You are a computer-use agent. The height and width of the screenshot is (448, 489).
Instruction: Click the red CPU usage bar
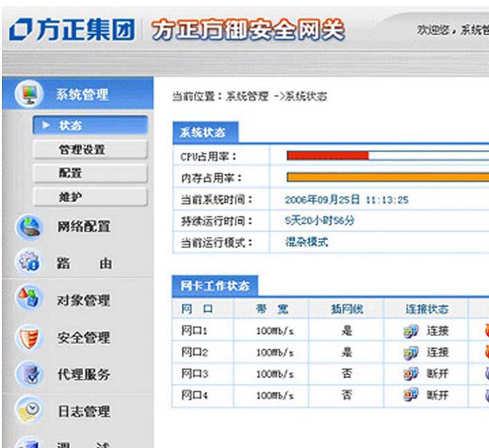click(327, 156)
